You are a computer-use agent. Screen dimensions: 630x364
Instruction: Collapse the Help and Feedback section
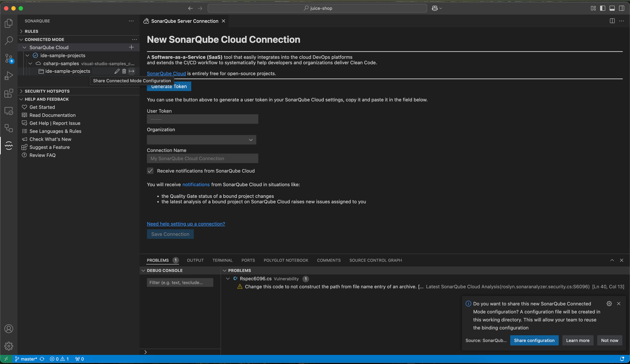coord(46,99)
